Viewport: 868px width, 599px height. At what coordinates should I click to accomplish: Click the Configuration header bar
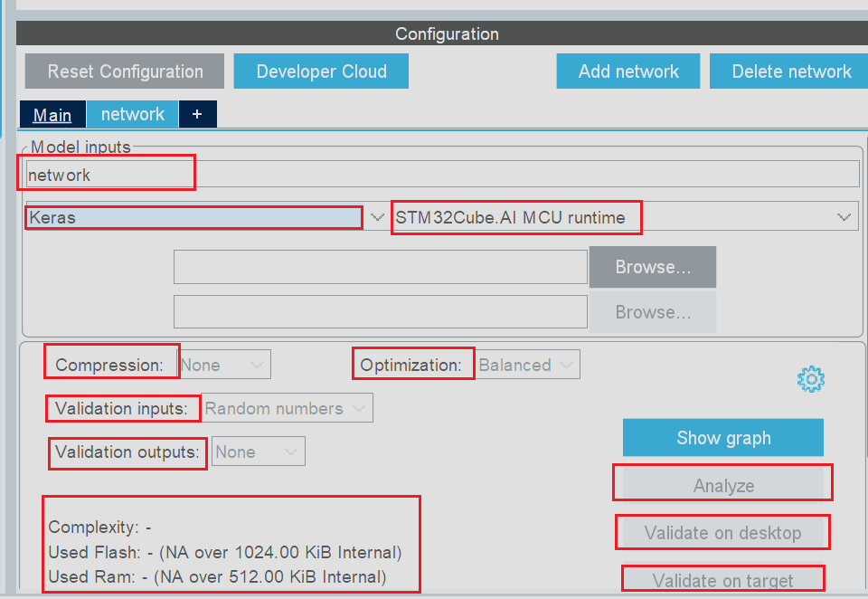442,33
